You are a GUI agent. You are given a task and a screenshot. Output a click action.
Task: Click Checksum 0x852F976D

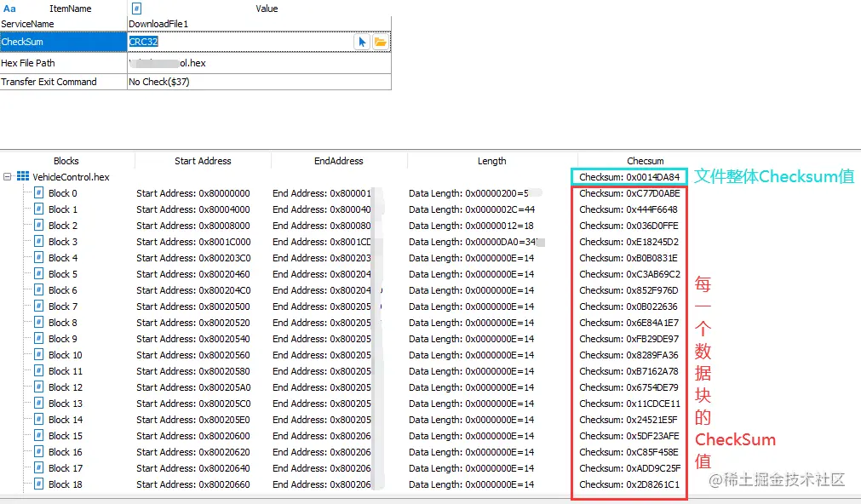[629, 290]
